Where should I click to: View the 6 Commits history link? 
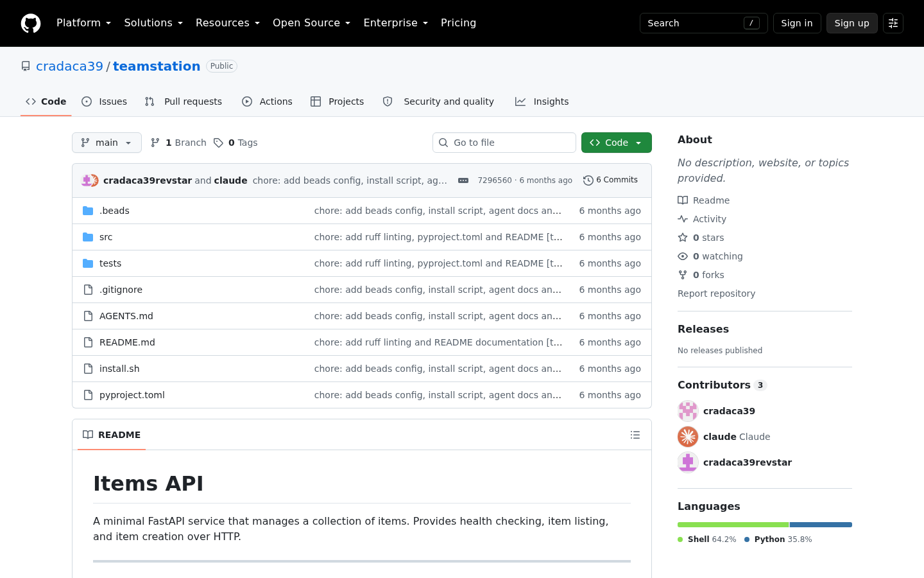[x=610, y=180]
